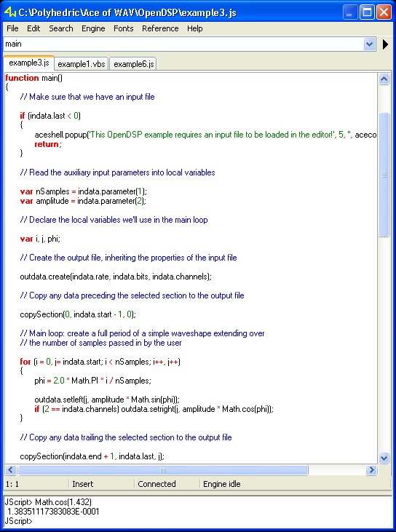Click the vertical scrollbar thumb
This screenshot has width=396, height=532.
(x=384, y=175)
